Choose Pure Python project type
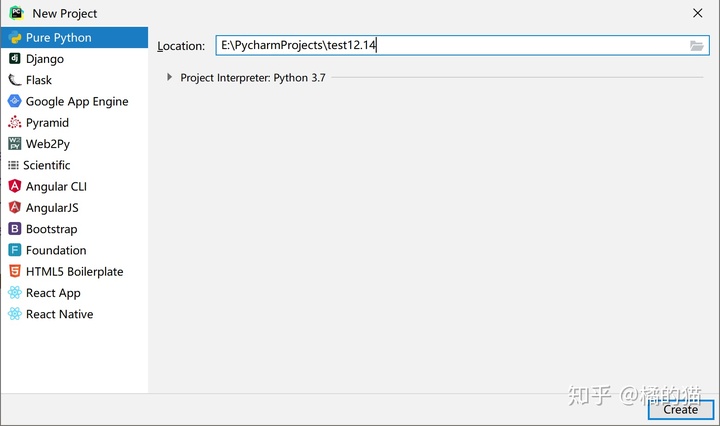720x426 pixels. 74,38
